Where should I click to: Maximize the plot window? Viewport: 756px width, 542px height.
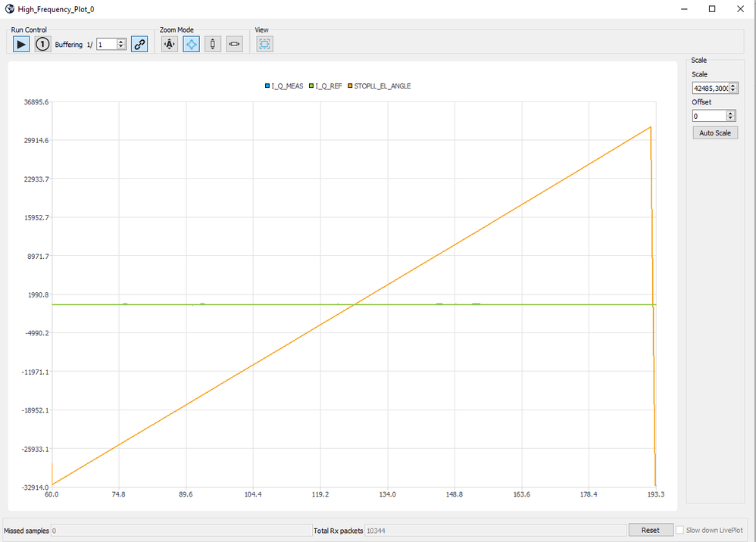point(712,8)
